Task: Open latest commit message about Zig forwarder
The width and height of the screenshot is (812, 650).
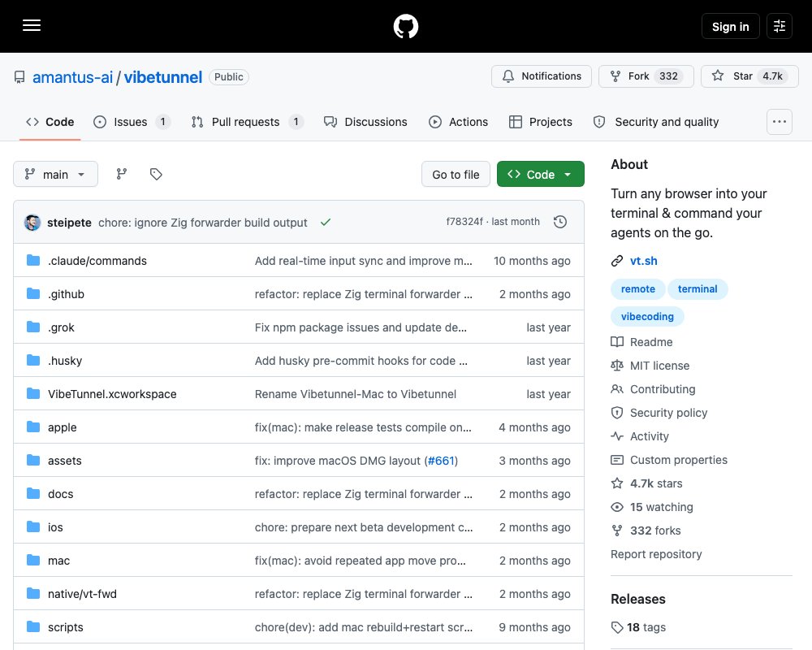Action: [x=202, y=223]
